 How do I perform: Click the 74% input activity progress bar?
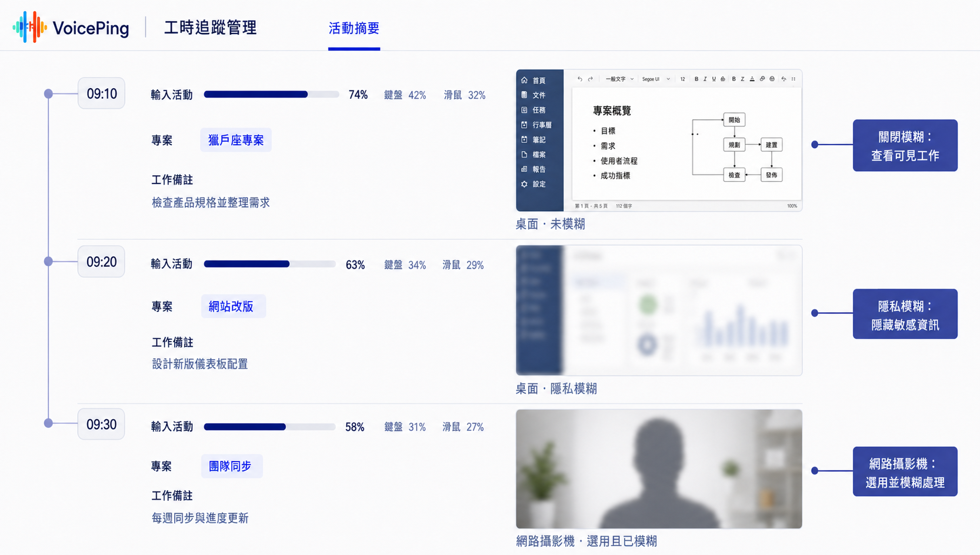tap(272, 95)
